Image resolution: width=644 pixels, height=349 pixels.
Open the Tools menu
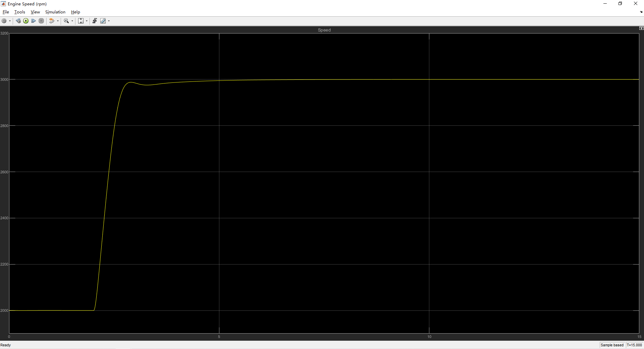[x=19, y=12]
